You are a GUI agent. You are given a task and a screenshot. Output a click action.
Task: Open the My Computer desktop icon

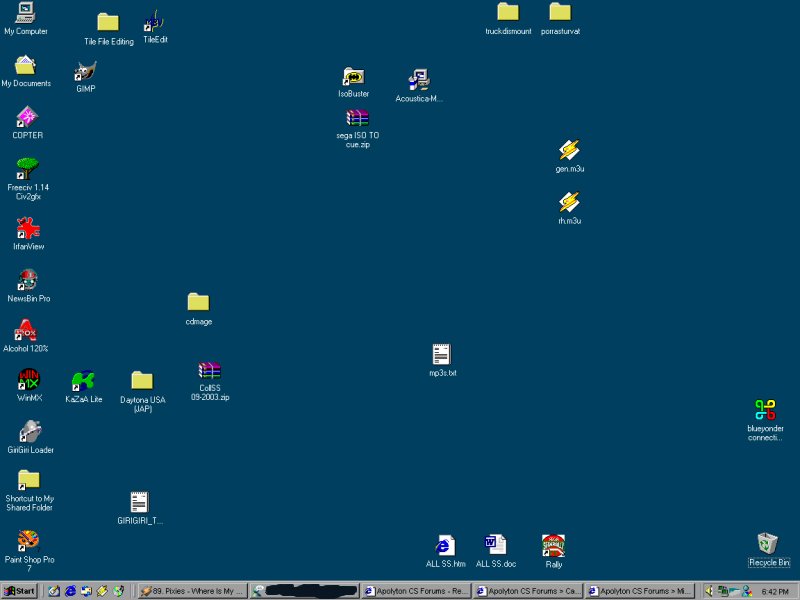coord(25,13)
